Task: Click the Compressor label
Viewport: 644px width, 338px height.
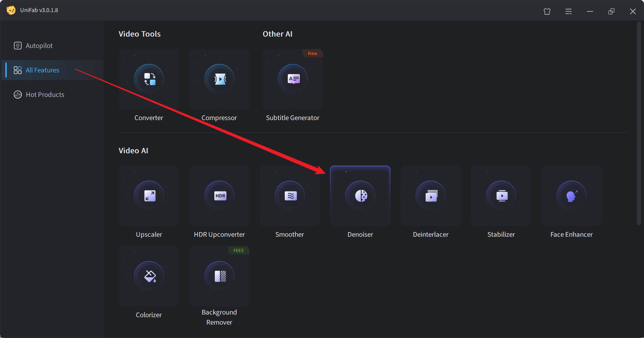Action: click(x=219, y=118)
